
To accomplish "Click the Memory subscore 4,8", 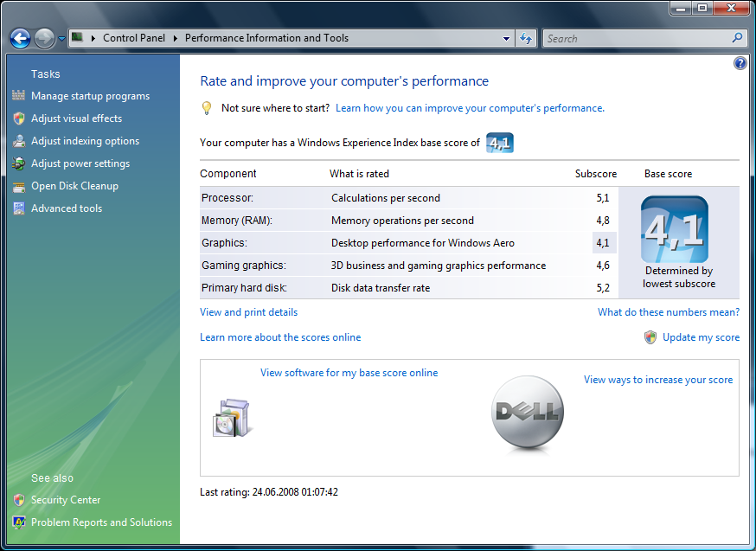I will pyautogui.click(x=603, y=221).
